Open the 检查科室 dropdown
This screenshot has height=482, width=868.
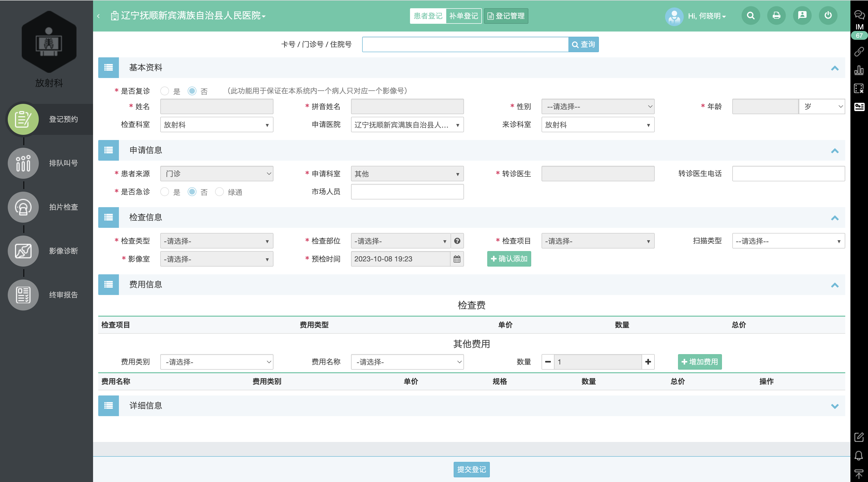pos(217,125)
